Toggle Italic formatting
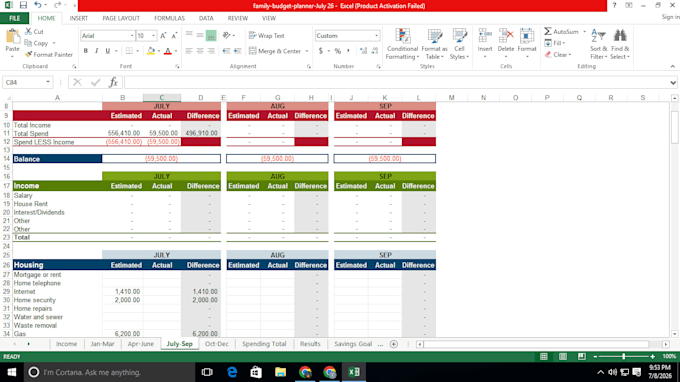 click(97, 51)
